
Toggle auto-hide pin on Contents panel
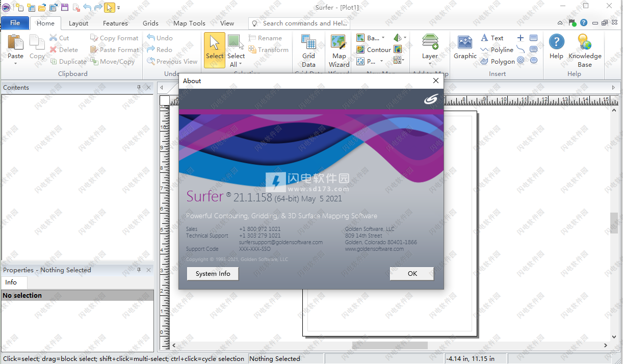point(139,87)
